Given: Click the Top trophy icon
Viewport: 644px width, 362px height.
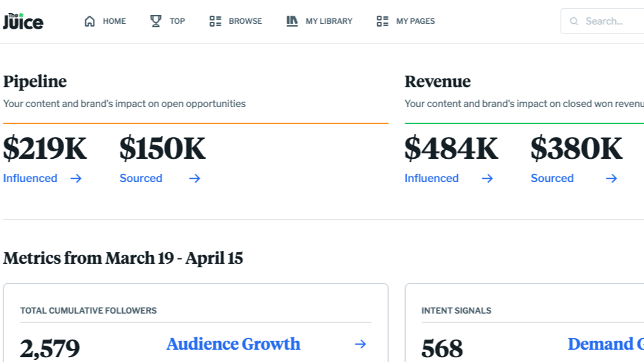Looking at the screenshot, I should tap(156, 21).
